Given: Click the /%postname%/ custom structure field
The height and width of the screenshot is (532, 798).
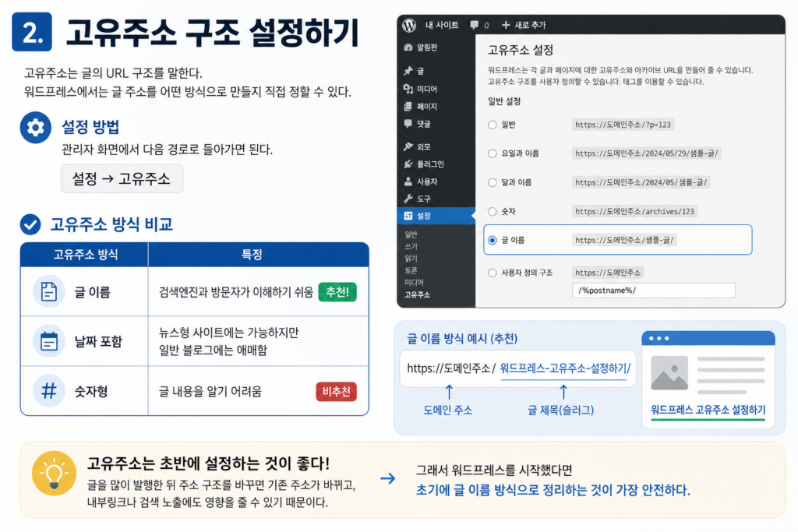Looking at the screenshot, I should pos(654,291).
